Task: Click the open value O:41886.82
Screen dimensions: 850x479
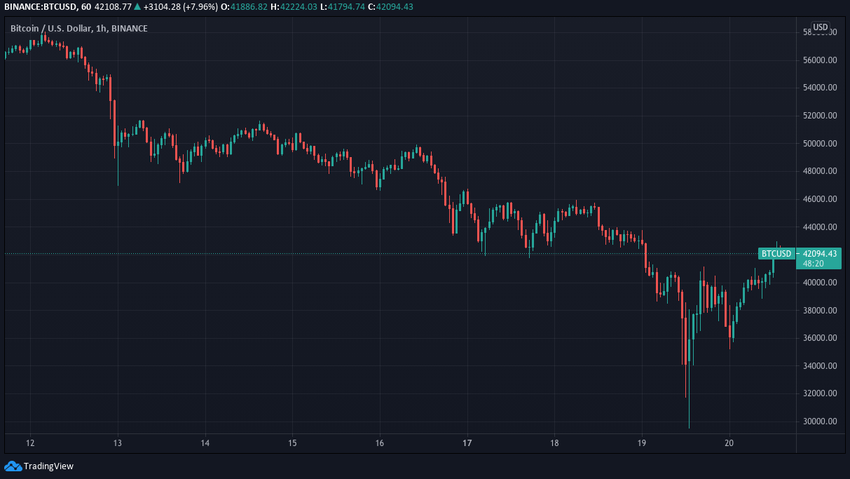Action: (x=244, y=7)
